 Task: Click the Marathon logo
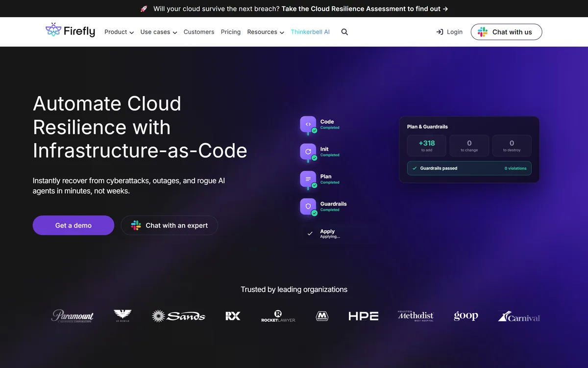pos(322,316)
